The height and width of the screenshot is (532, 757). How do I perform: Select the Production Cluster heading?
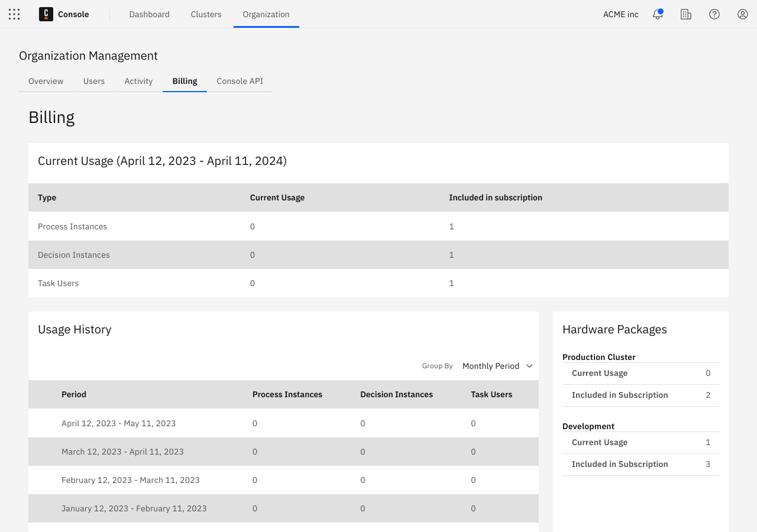(x=599, y=357)
